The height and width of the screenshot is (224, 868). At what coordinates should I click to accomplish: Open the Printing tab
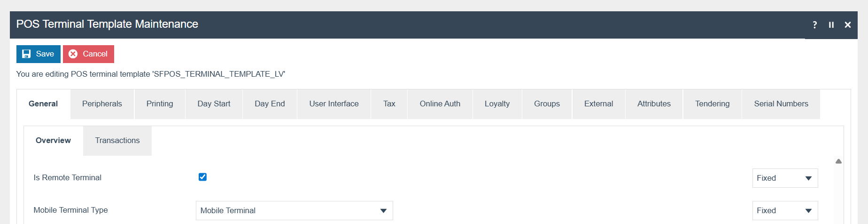click(x=160, y=104)
